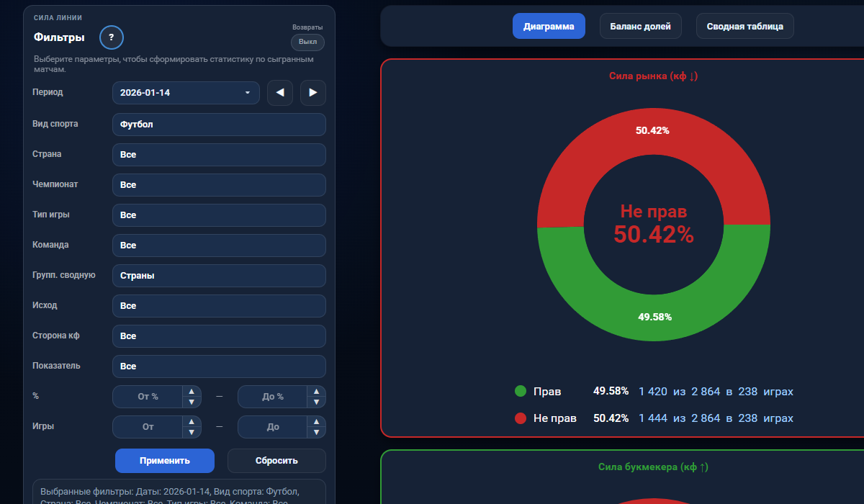Open the filters help question mark
This screenshot has height=504, width=864.
[112, 37]
